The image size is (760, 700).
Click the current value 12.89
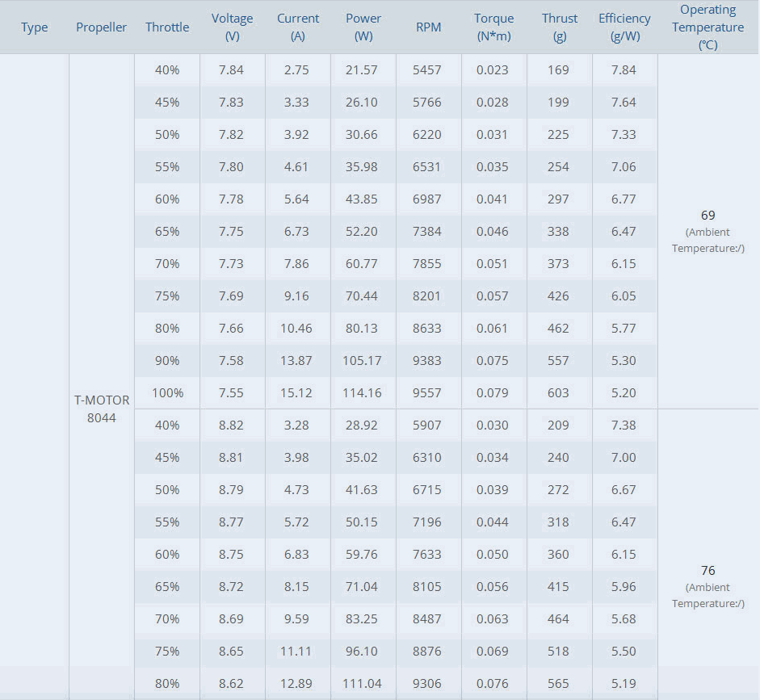pos(296,684)
